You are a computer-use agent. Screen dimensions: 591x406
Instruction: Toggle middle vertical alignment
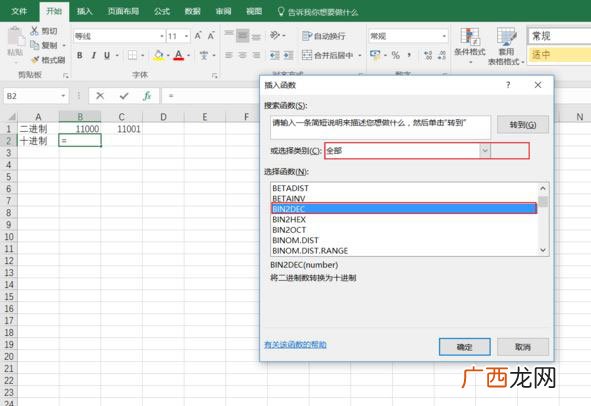pyautogui.click(x=243, y=35)
